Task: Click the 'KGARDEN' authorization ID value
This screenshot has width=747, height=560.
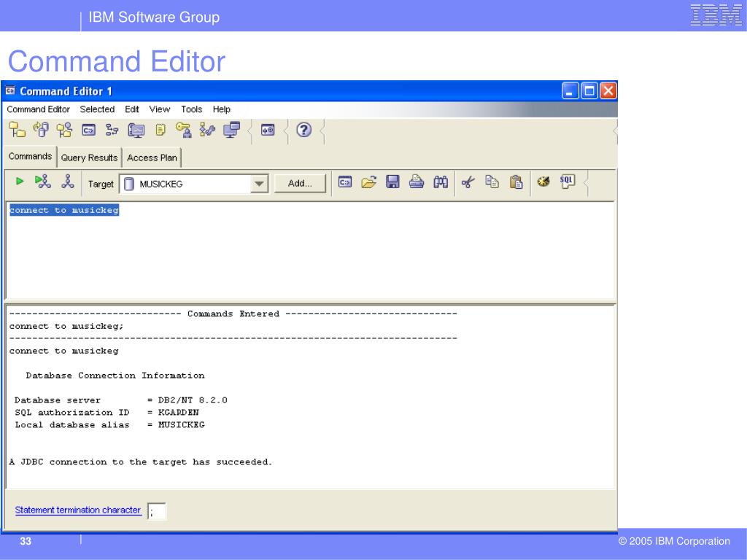Action: [178, 413]
